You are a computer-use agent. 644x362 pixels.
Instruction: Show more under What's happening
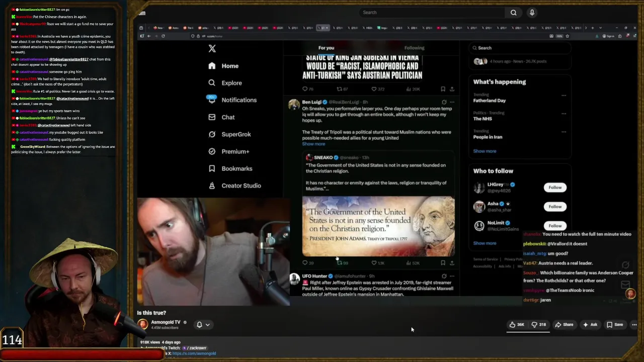(x=485, y=151)
